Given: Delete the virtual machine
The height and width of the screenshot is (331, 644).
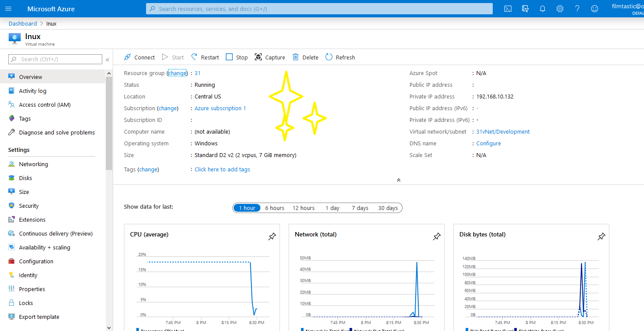Looking at the screenshot, I should (306, 57).
